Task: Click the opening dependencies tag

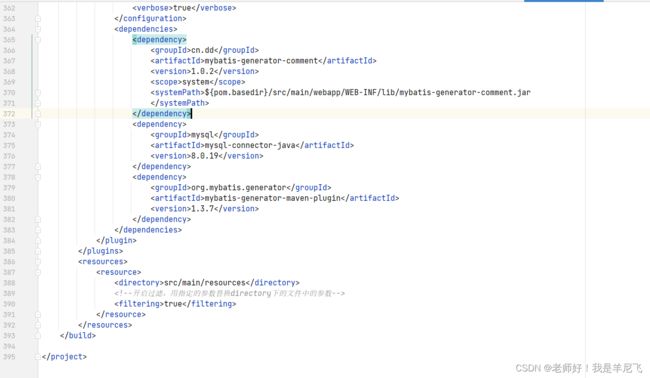Action: coord(146,29)
